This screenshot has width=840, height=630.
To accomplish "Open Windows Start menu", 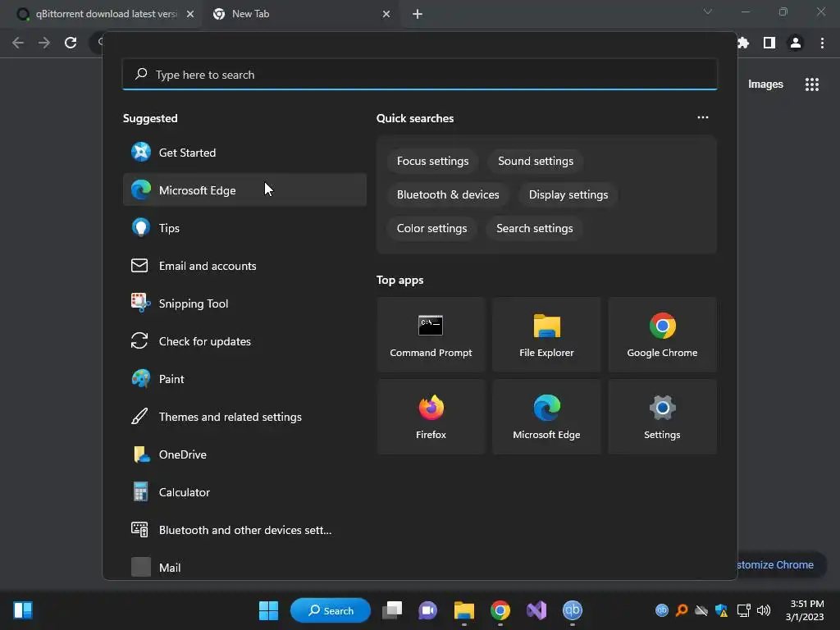I will pyautogui.click(x=268, y=610).
